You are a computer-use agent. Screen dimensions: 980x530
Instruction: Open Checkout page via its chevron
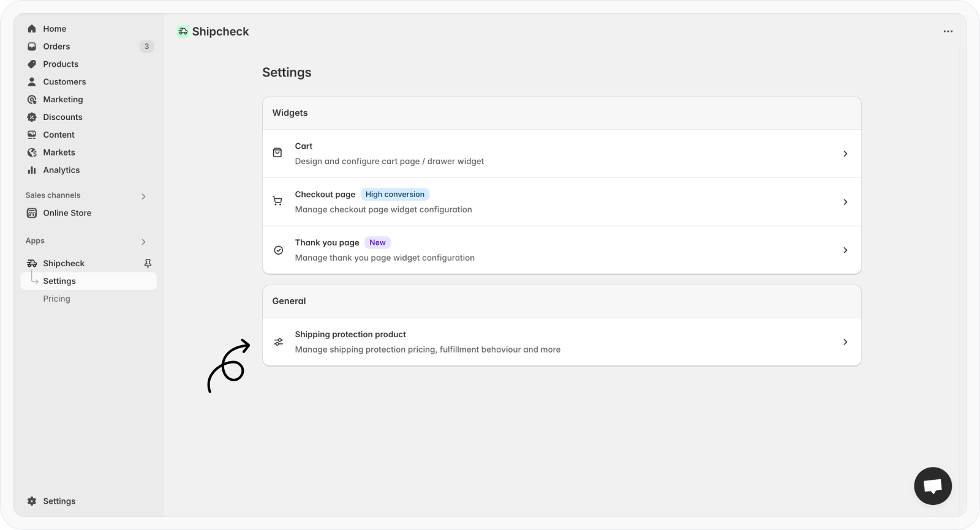click(x=845, y=202)
